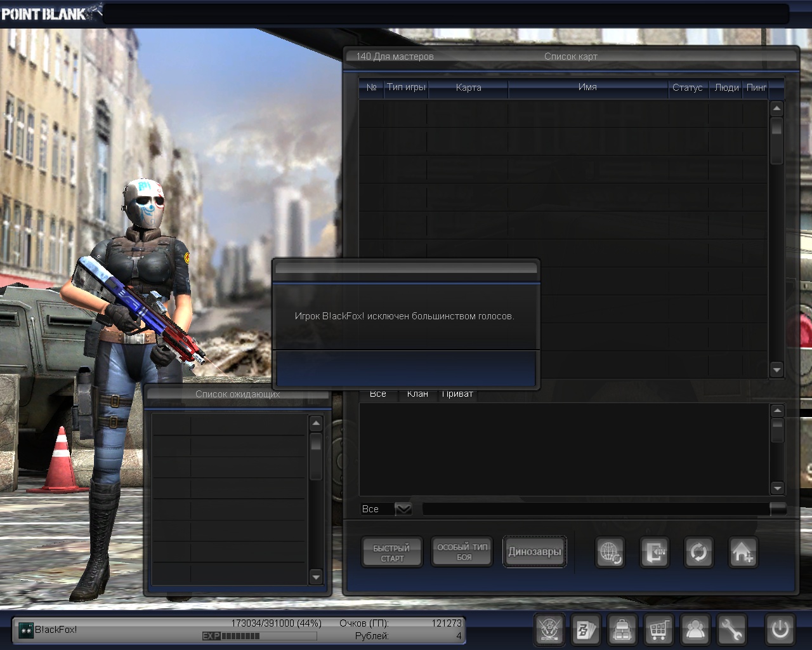Click the server change globe icon

pyautogui.click(x=610, y=552)
